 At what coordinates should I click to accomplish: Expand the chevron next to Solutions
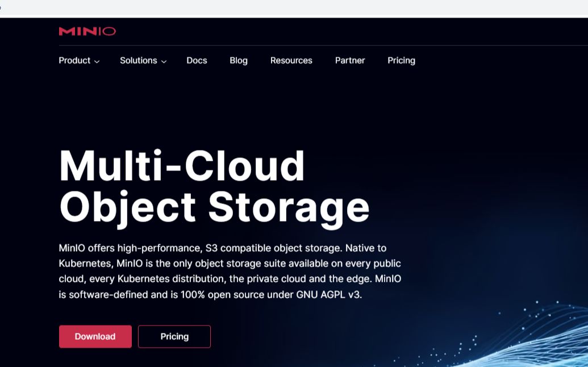pos(164,61)
